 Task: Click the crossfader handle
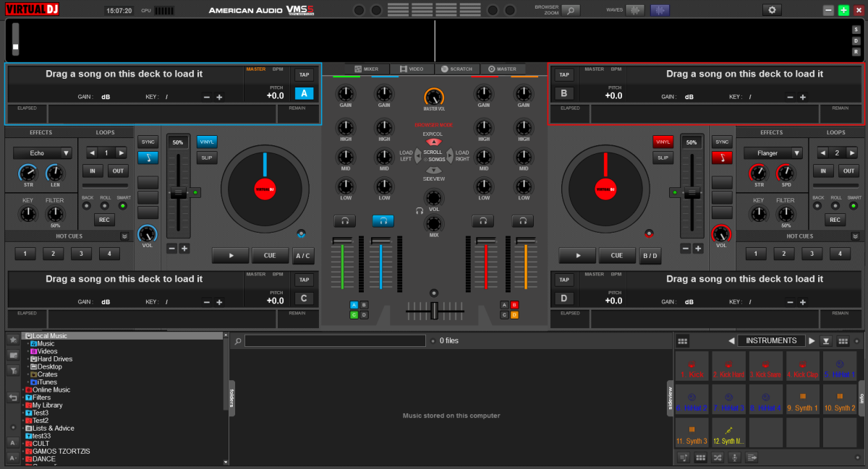[x=434, y=310]
